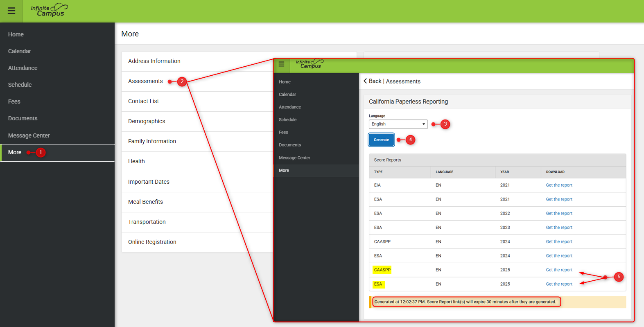Click the EIA type cell

pos(377,185)
